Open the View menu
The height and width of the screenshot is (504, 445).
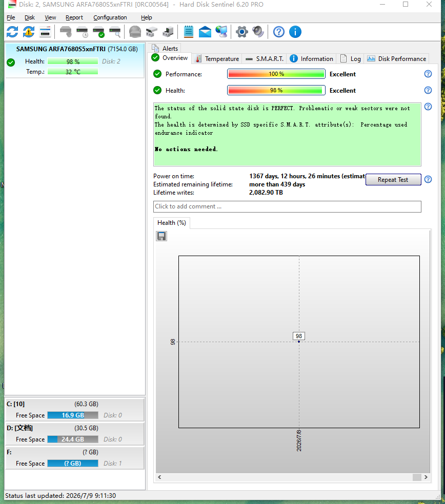50,17
